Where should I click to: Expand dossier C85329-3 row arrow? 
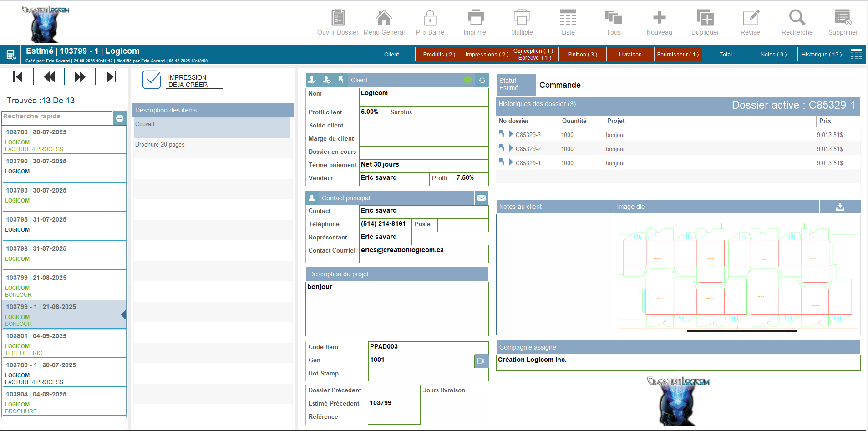pyautogui.click(x=511, y=134)
